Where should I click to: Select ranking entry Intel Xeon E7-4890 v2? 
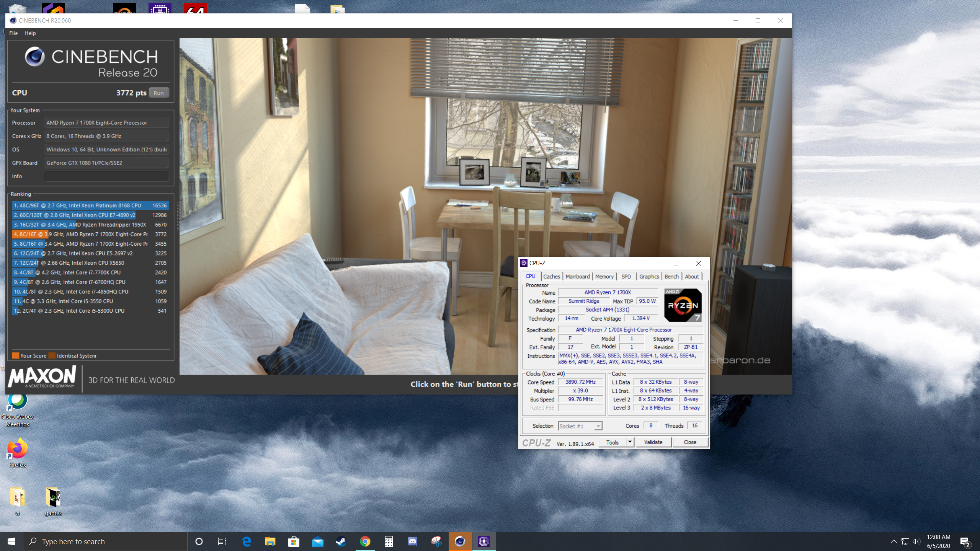[x=90, y=215]
